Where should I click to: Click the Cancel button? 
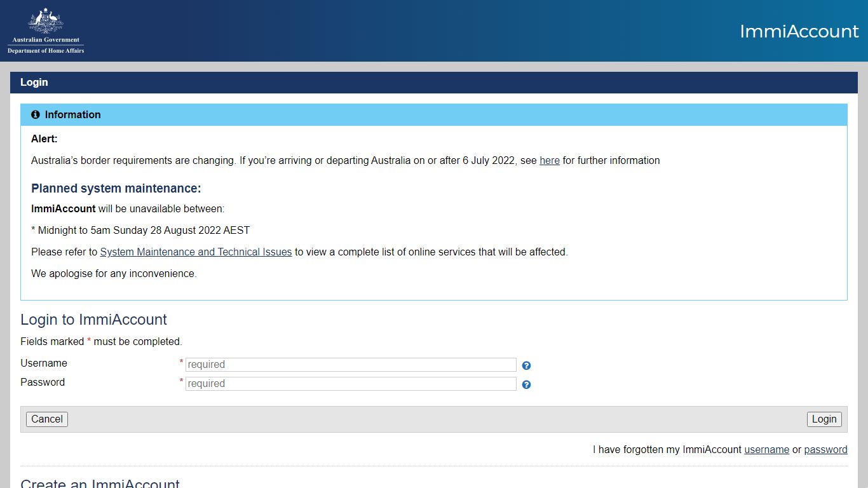point(47,419)
